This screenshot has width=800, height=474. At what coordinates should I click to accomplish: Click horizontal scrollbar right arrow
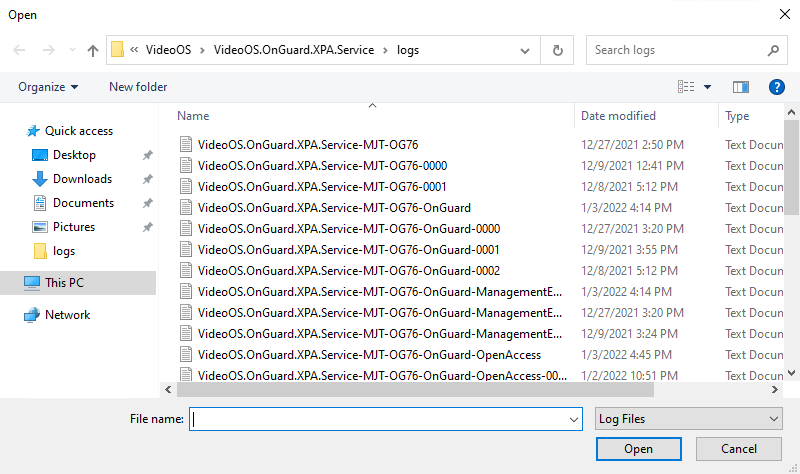click(774, 390)
